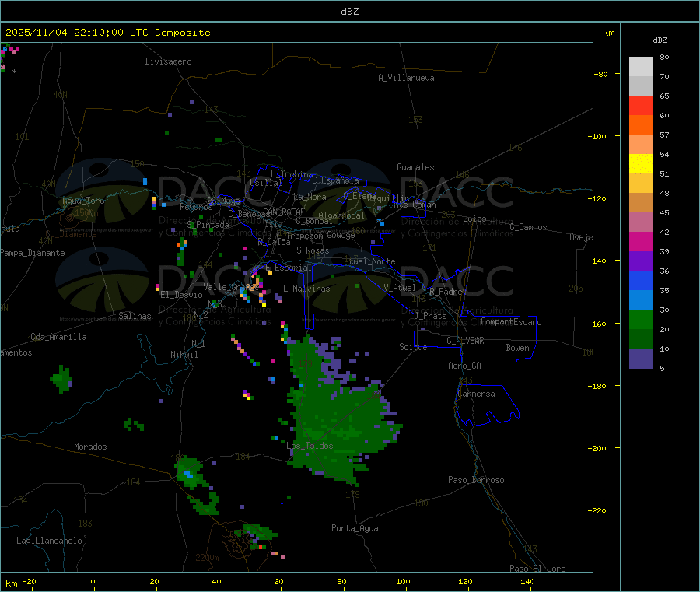The width and height of the screenshot is (700, 592).
Task: Click the Divisadero map label
Action: 168,61
